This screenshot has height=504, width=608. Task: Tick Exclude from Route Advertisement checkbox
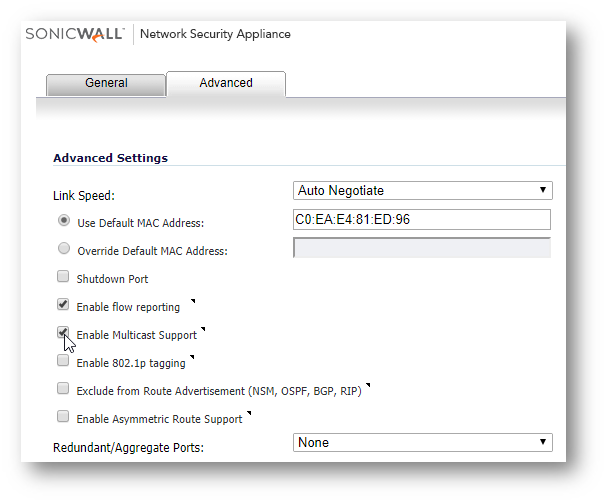click(x=64, y=389)
